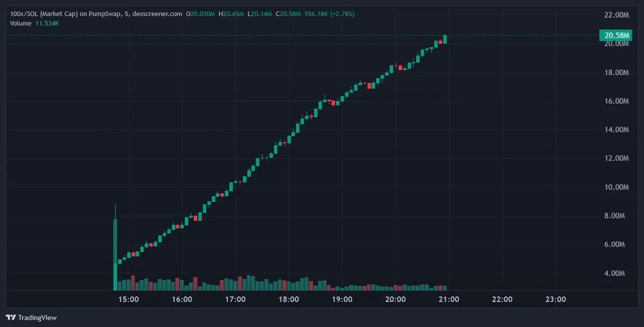Screen dimensions: 644x327
Task: Click the 21:00 time axis label
Action: (449, 300)
